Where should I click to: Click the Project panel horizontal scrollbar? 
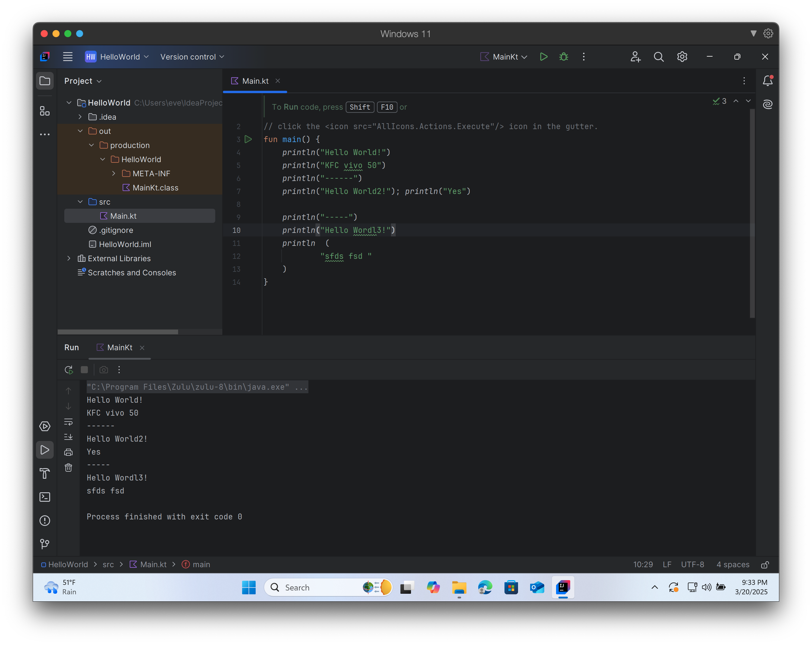point(118,332)
